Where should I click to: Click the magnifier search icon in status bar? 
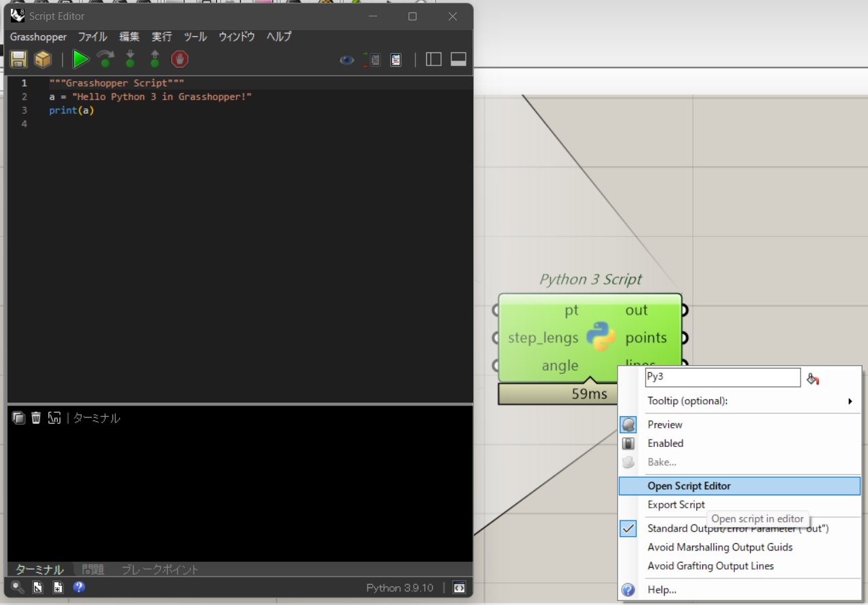(17, 587)
